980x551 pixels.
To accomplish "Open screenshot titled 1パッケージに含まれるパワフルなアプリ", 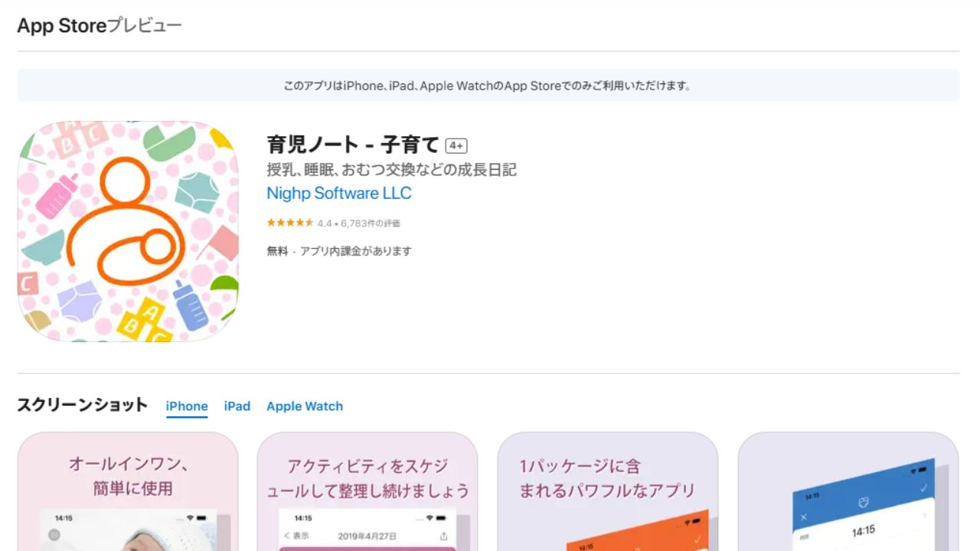I will (608, 491).
